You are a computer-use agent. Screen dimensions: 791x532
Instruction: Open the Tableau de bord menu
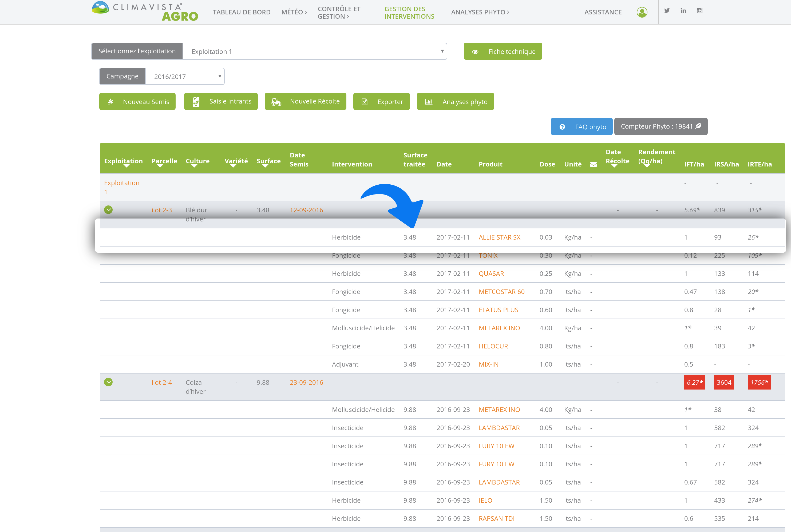click(242, 12)
